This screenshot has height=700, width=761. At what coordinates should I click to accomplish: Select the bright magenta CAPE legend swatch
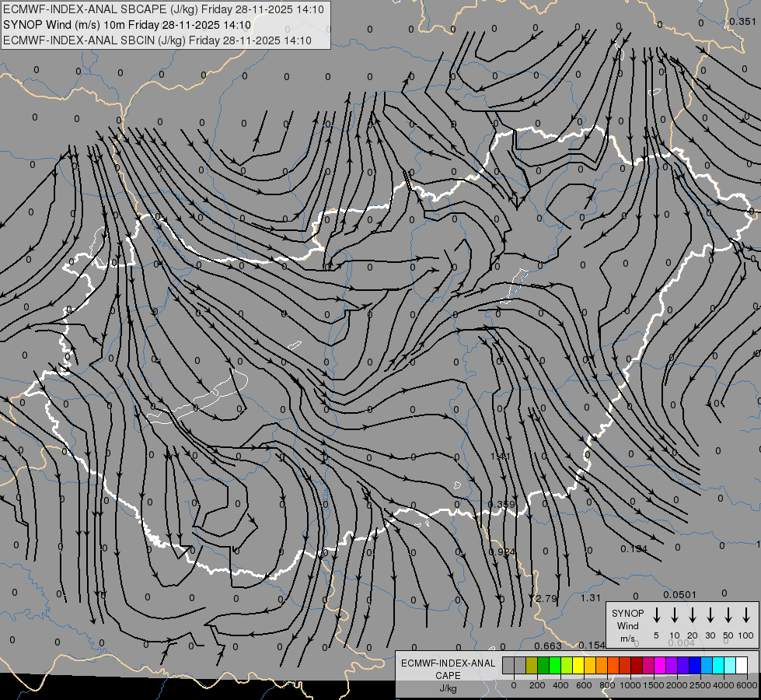pyautogui.click(x=661, y=665)
